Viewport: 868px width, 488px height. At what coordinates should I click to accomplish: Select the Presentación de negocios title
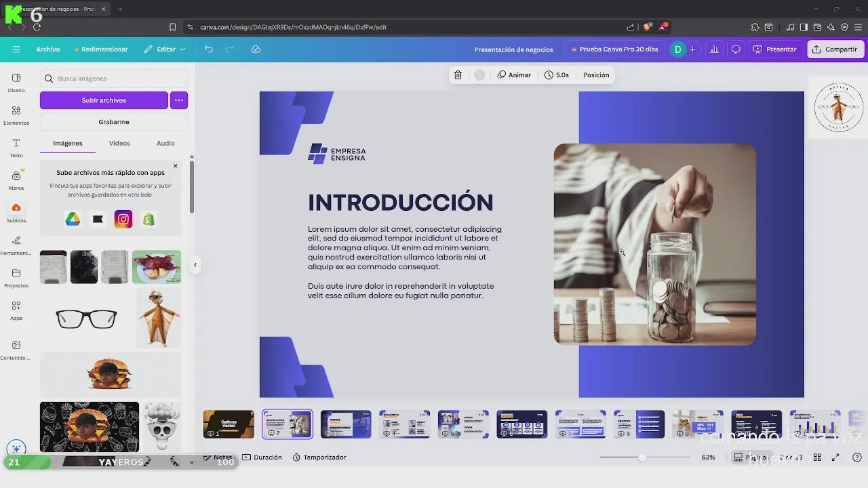(513, 49)
